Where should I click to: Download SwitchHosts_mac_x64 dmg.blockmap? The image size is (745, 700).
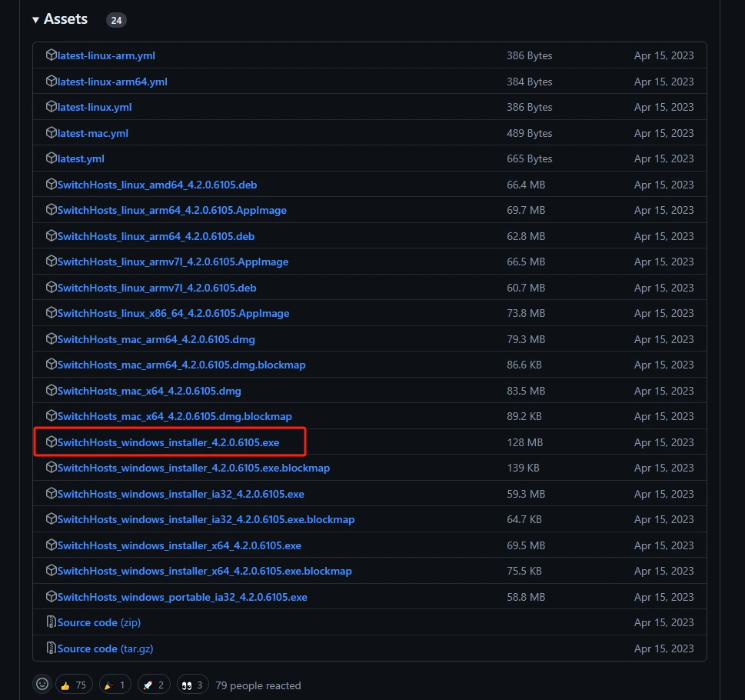(175, 417)
